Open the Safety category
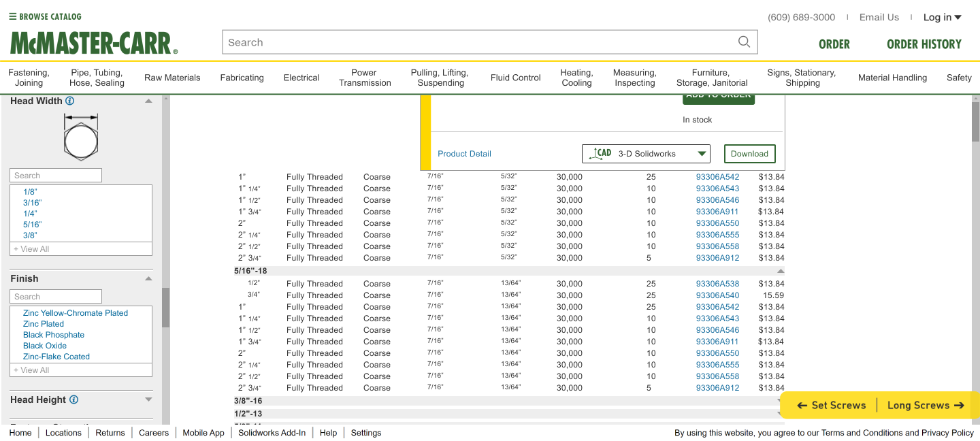Image resolution: width=980 pixels, height=441 pixels. click(959, 78)
